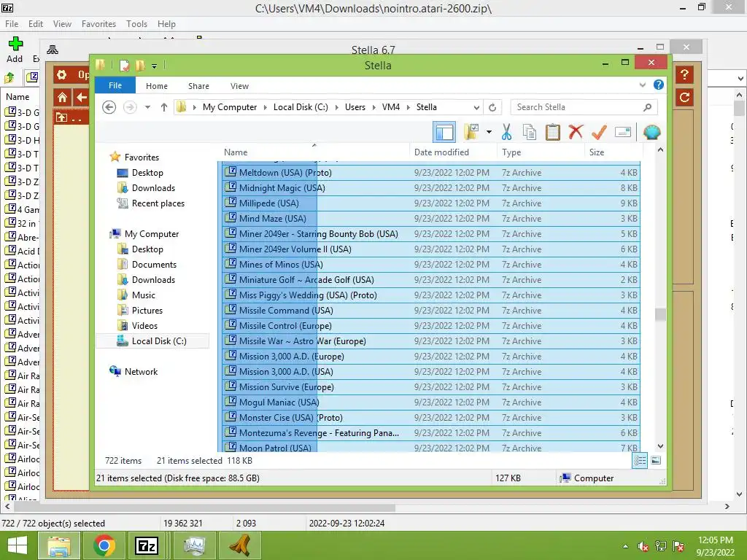The width and height of the screenshot is (747, 560).
Task: Go back with Explorer back arrow
Action: point(109,107)
